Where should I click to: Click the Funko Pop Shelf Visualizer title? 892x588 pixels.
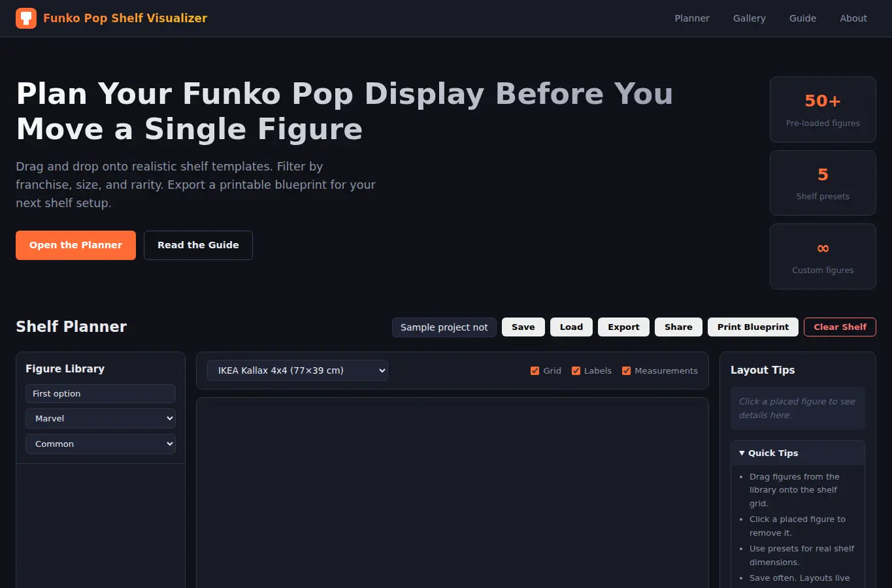click(125, 18)
